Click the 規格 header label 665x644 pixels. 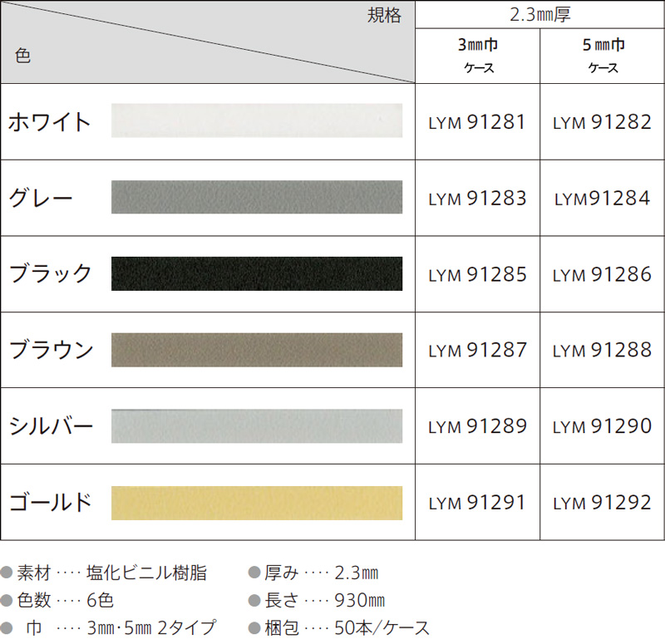(384, 16)
